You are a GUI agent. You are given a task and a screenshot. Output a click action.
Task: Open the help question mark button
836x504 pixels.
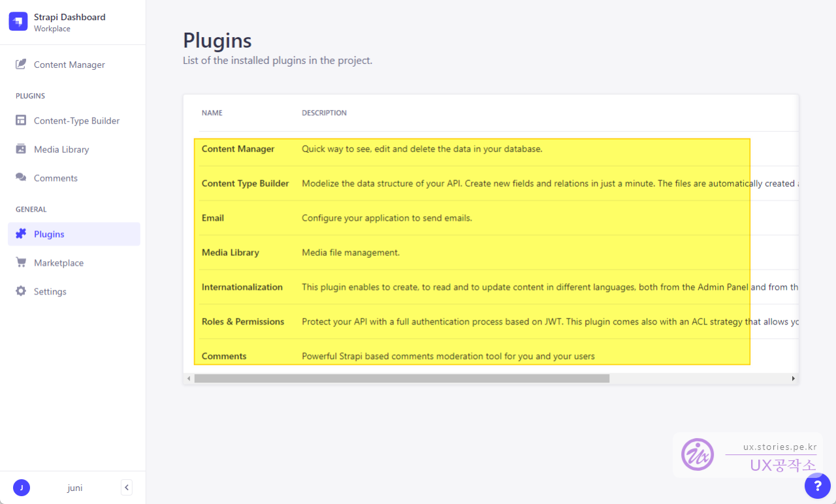818,486
